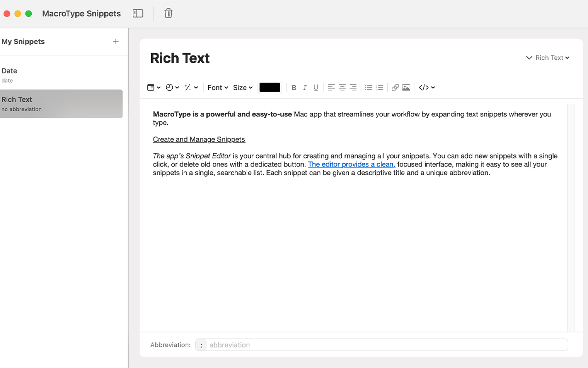The width and height of the screenshot is (588, 368).
Task: Align text right
Action: [353, 87]
